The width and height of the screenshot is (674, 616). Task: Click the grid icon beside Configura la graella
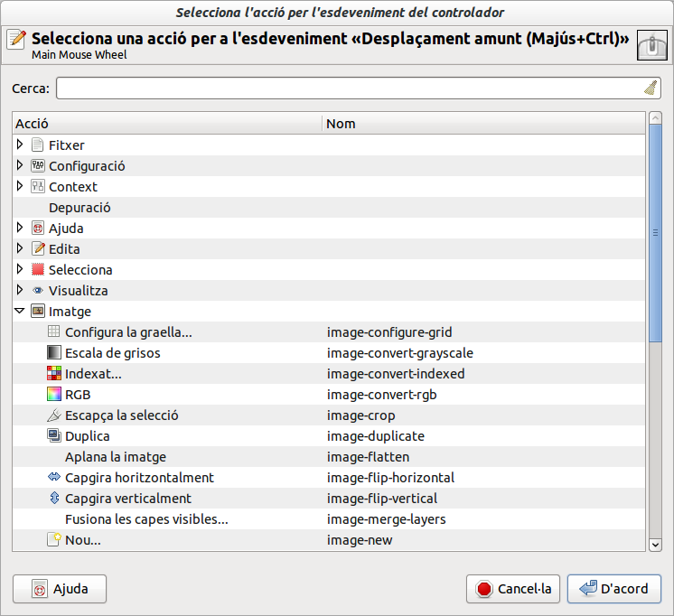tap(53, 332)
